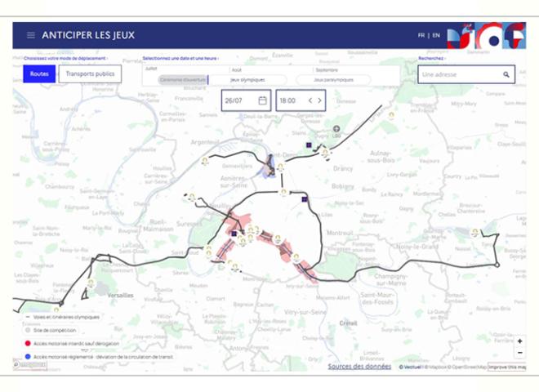Select the Routes travel mode
Image resolution: width=539 pixels, height=392 pixels.
pyautogui.click(x=39, y=74)
